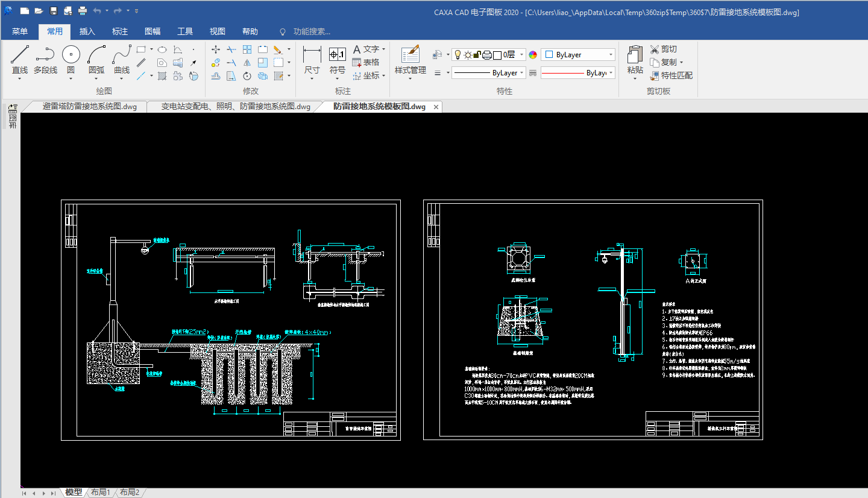Expand the 0层 layer dropdown
The width and height of the screenshot is (868, 498).
pyautogui.click(x=522, y=55)
